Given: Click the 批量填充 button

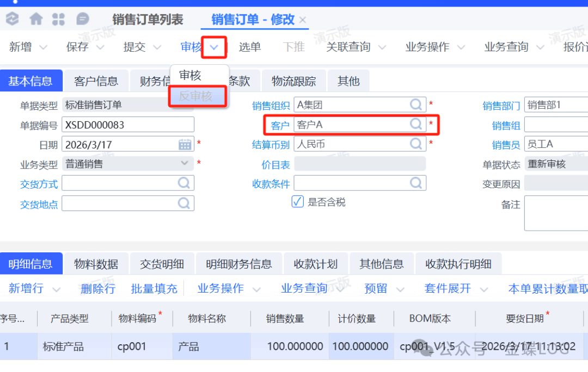Looking at the screenshot, I should click(154, 289).
